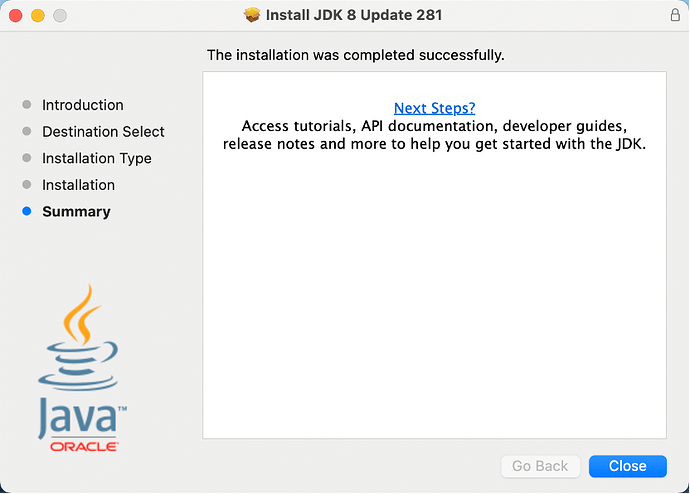
Task: Click the package icon in the title bar
Action: click(252, 16)
